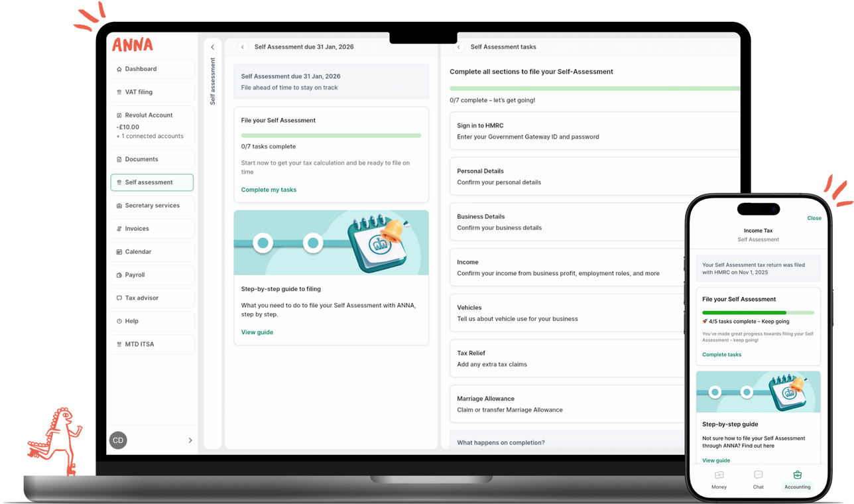Open Complete my tasks link

269,190
